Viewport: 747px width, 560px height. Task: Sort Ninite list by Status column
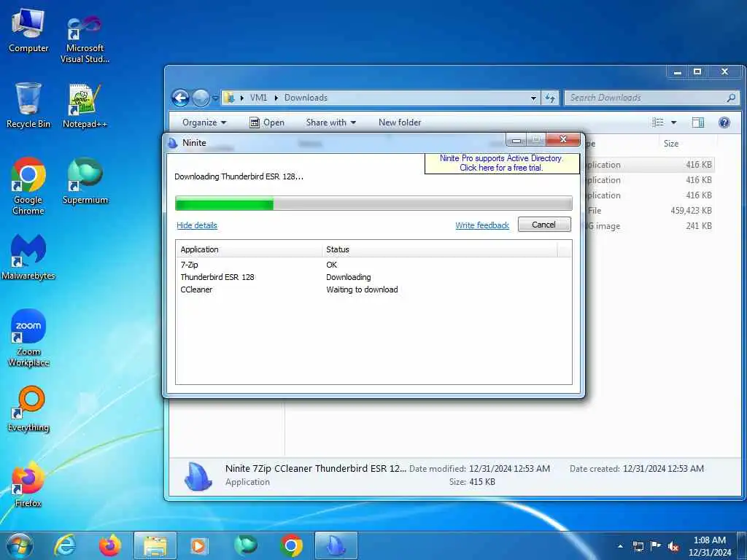pos(440,249)
